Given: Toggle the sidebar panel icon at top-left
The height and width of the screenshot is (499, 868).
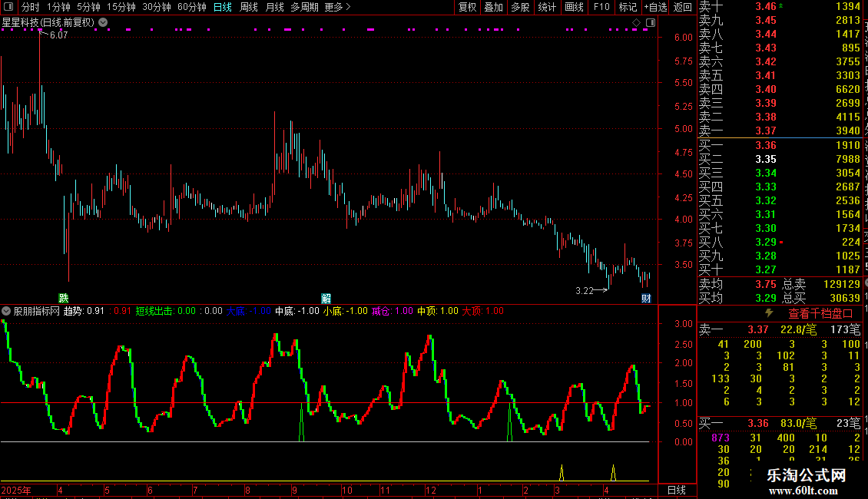Looking at the screenshot, I should point(8,7).
